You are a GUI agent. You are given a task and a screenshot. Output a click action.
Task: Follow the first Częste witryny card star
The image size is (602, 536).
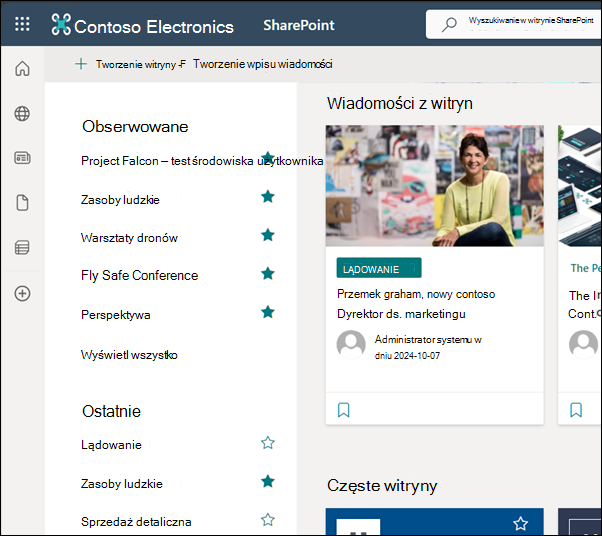click(x=521, y=523)
